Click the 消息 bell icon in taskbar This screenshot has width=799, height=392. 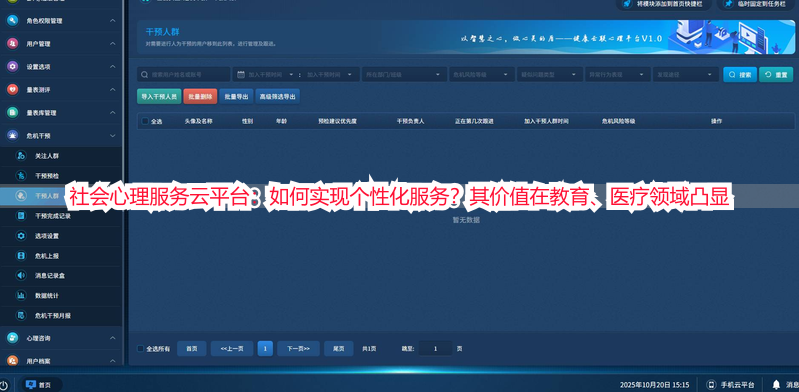click(x=776, y=385)
